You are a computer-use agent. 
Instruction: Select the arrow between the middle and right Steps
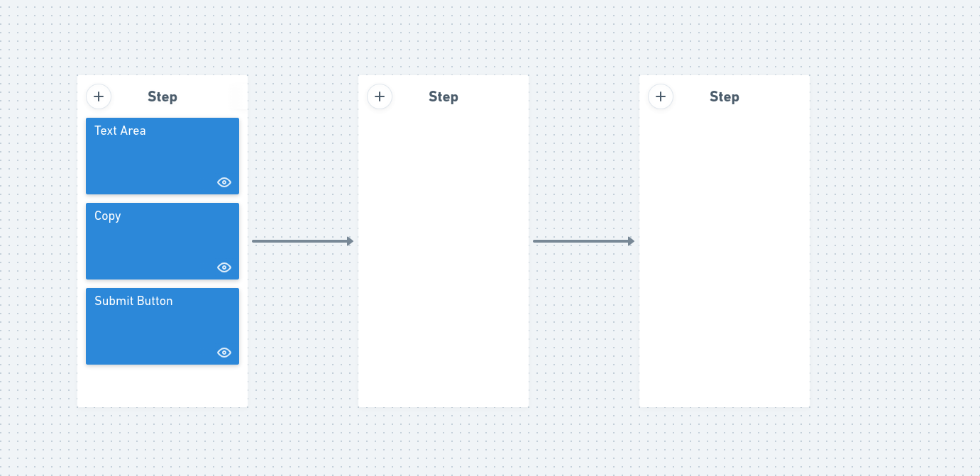[583, 241]
